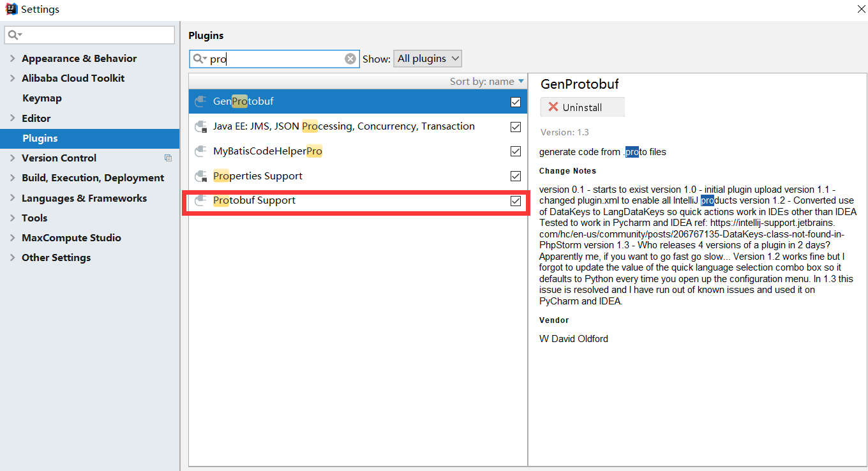
Task: Toggle the GenProtobuf plugin checkbox
Action: coord(516,102)
